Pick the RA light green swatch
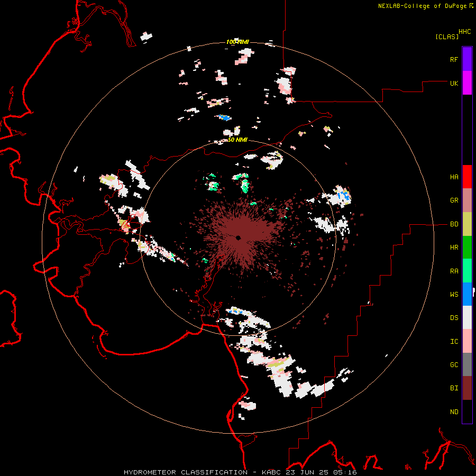 pos(467,271)
